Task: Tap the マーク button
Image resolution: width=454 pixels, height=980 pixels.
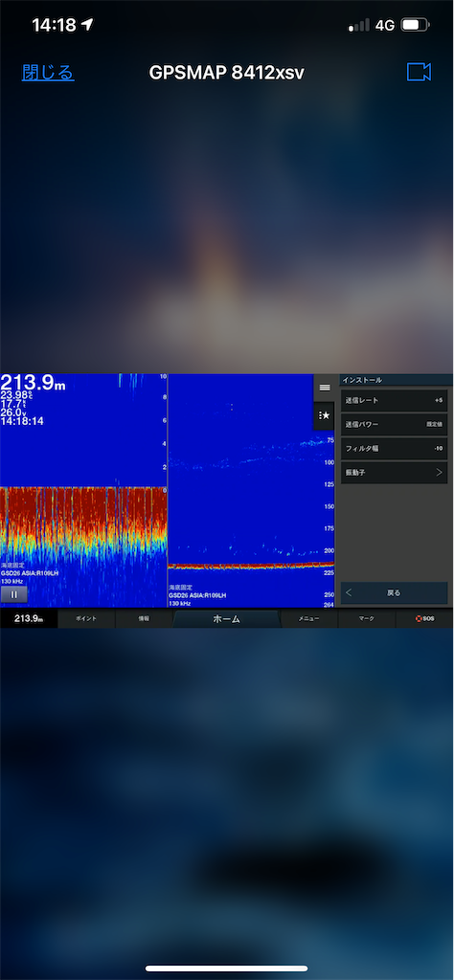Action: pos(367,619)
